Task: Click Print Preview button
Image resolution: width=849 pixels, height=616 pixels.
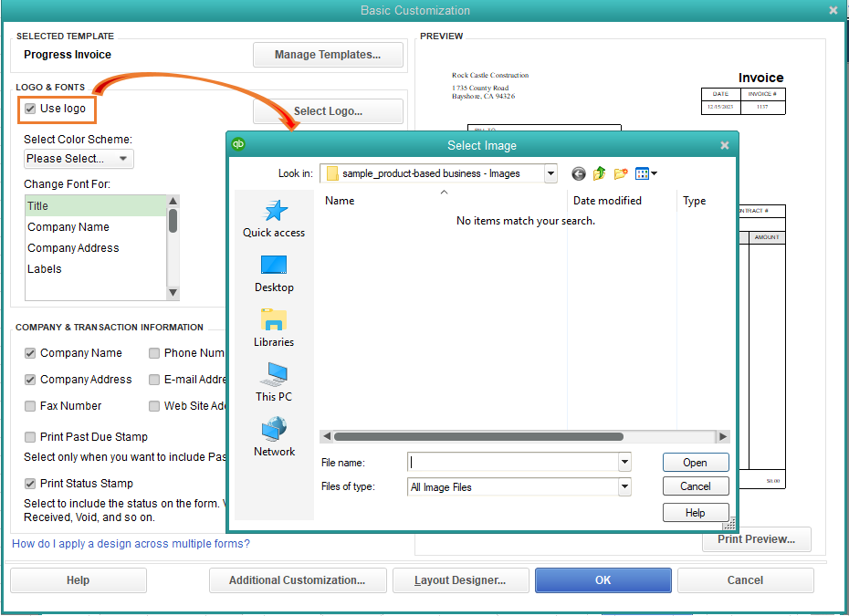Action: coord(757,539)
